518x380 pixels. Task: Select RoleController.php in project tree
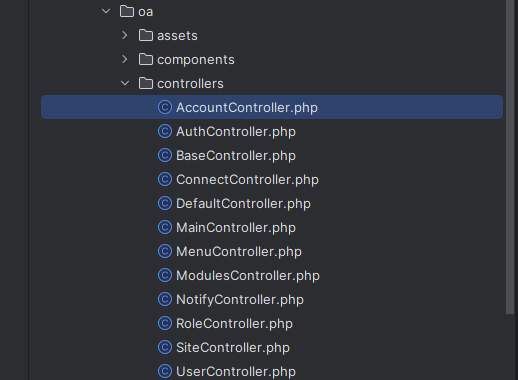coord(234,323)
